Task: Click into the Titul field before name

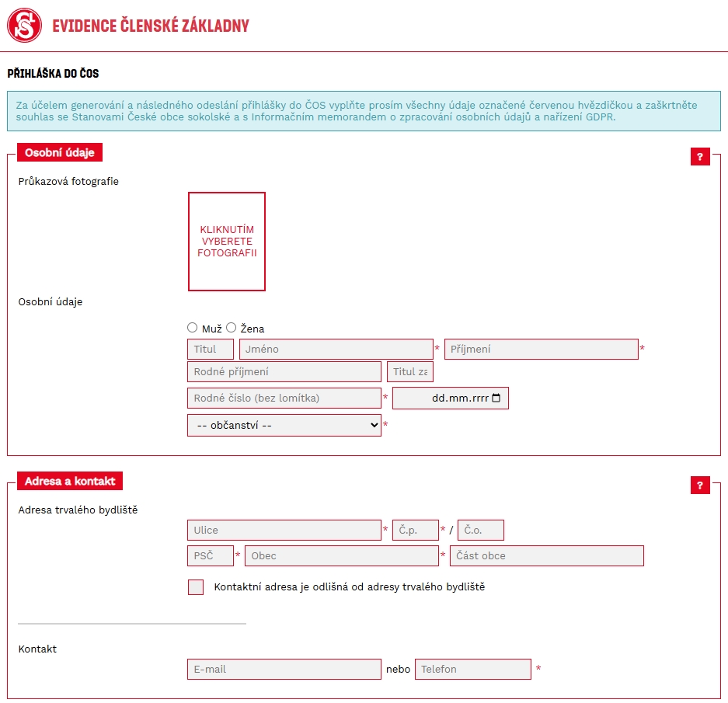Action: pos(211,350)
